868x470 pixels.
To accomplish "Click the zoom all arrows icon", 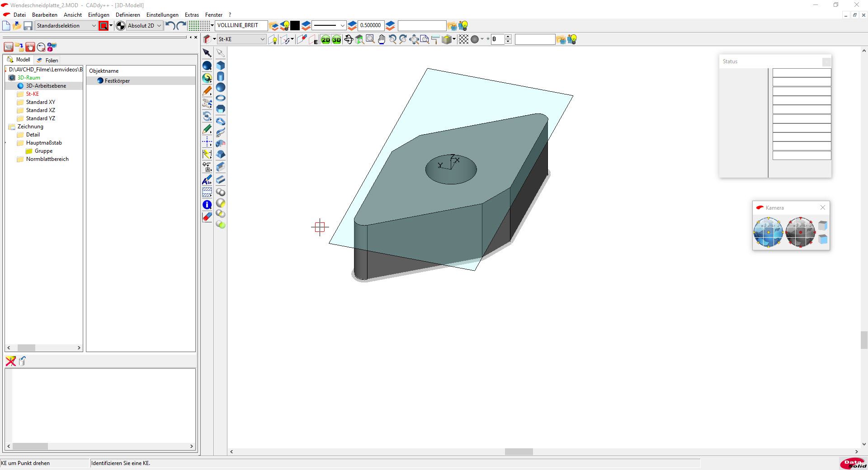I will 414,40.
